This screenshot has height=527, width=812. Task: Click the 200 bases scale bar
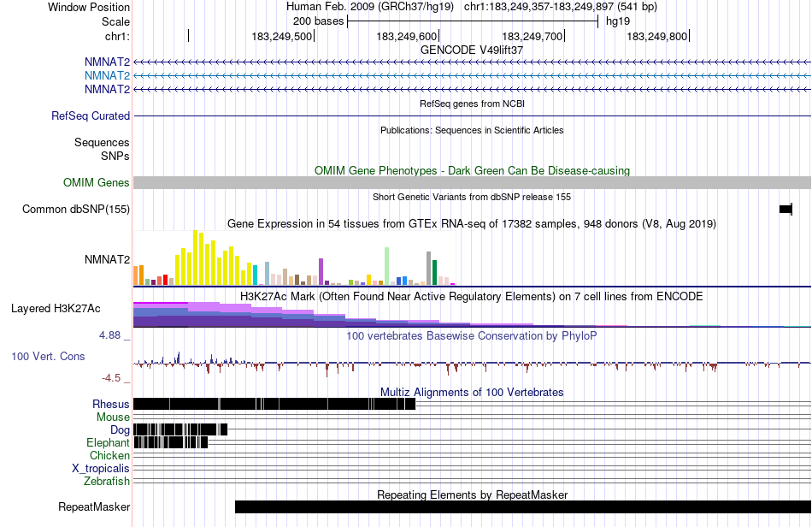coord(473,21)
